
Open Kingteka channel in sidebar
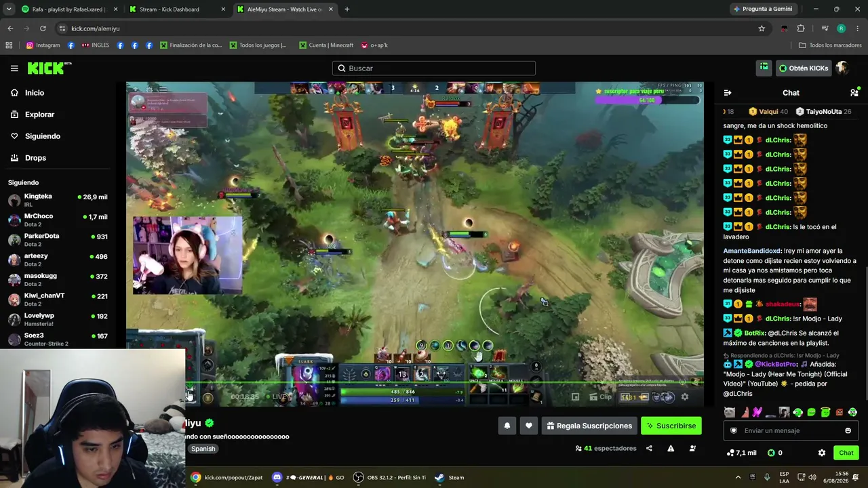click(58, 200)
